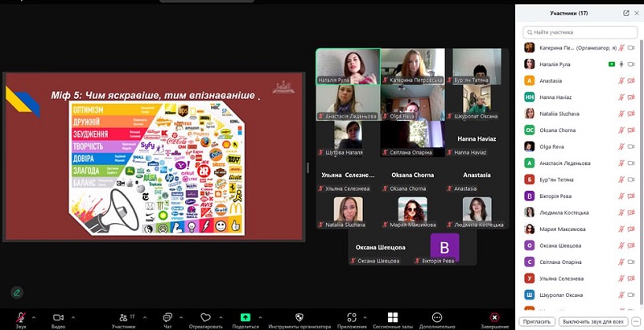Select Oksana Chorna in the participant list
644x330 pixels.
pyautogui.click(x=580, y=130)
